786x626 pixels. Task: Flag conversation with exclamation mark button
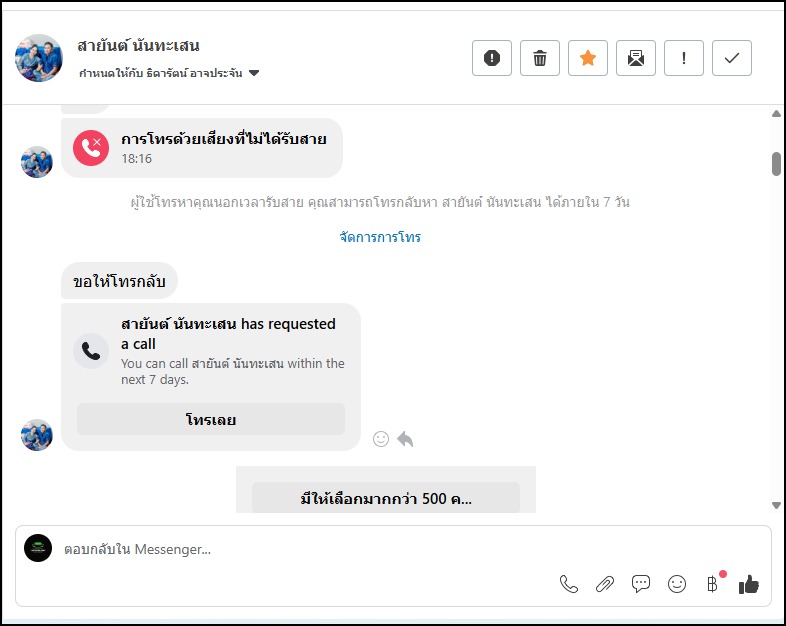tap(684, 58)
